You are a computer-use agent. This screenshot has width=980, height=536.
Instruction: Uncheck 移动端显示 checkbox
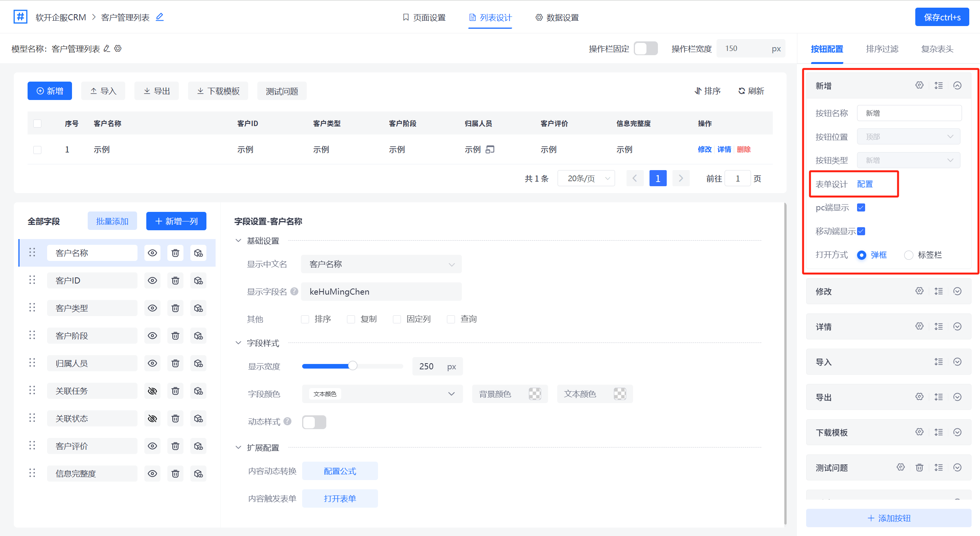tap(861, 231)
